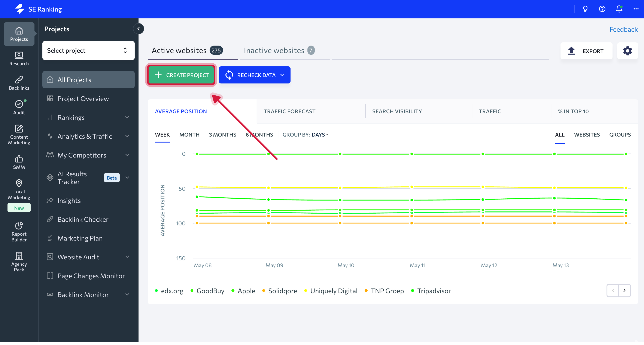Open Agency Pack in the left rail

pyautogui.click(x=19, y=262)
